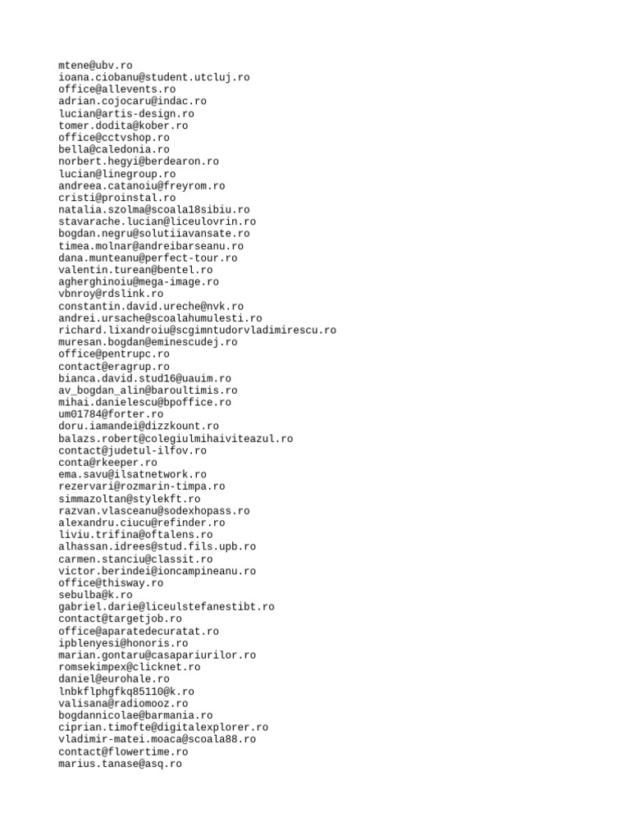
Task: Select richard.lixandroiu@scgimntudorvladimirescu.ro line
Action: 197,330
